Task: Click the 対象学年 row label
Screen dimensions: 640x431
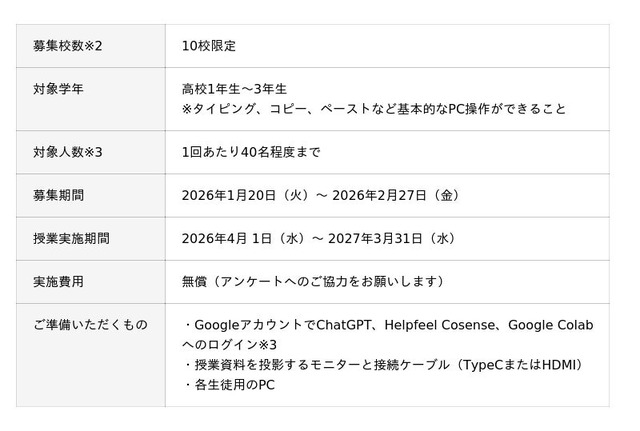Action: pyautogui.click(x=58, y=89)
